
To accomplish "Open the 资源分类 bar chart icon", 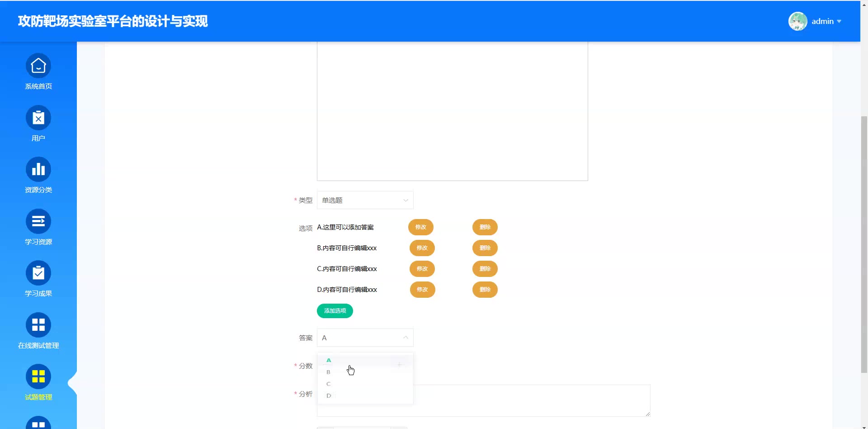I will point(38,170).
